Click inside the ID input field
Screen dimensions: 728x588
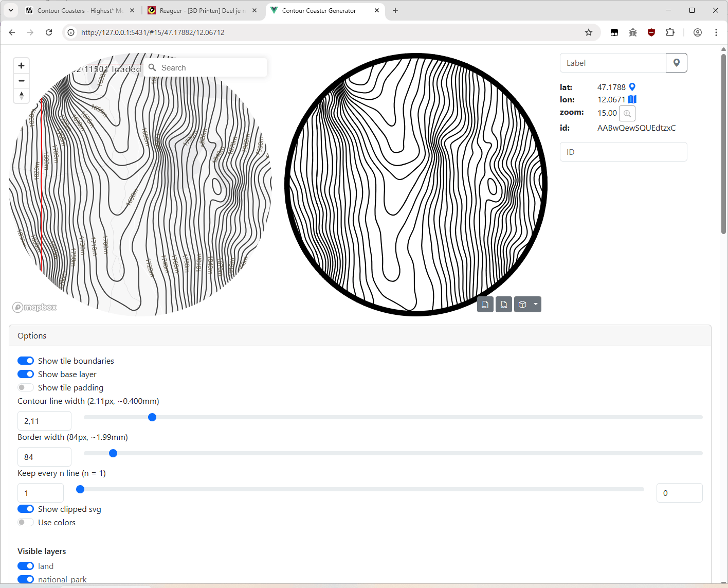(623, 151)
